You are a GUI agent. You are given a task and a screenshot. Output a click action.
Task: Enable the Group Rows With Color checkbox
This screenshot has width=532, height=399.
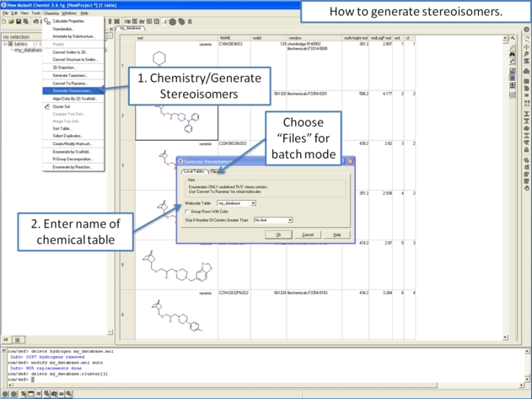pyautogui.click(x=188, y=211)
